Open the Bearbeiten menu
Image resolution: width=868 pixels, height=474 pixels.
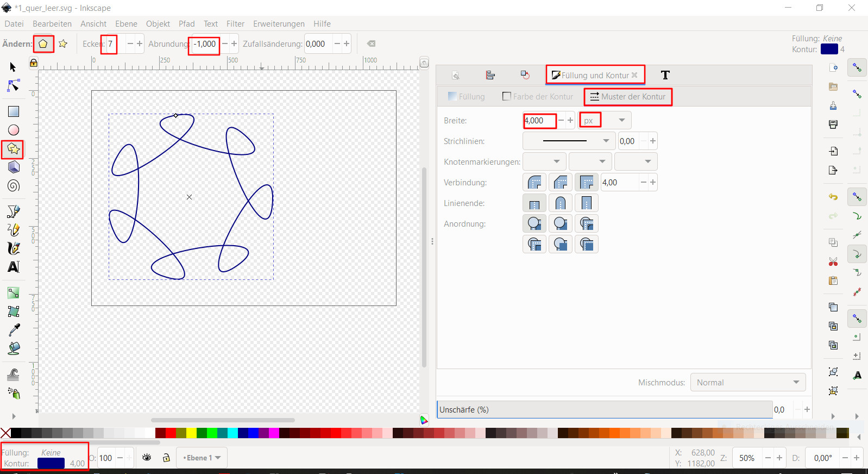point(52,23)
